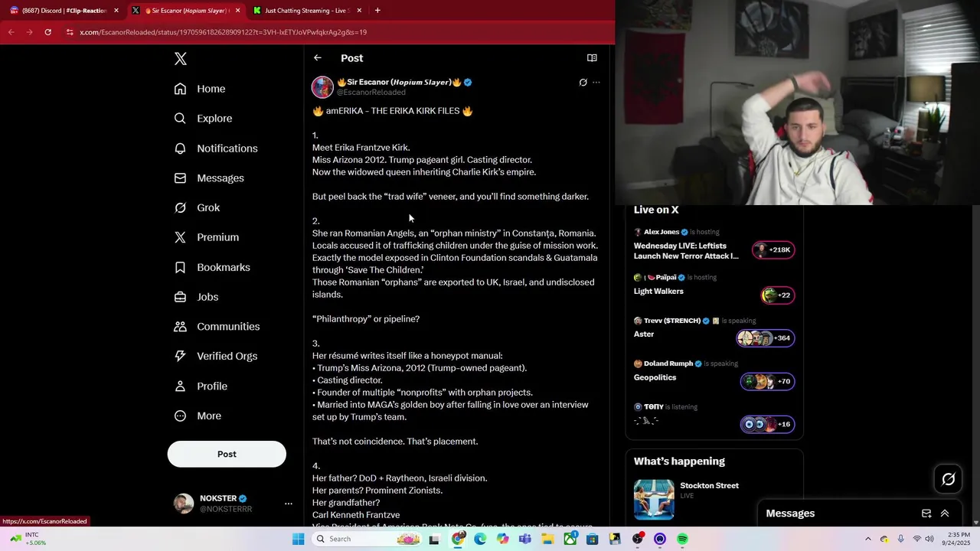Open the Jobs page
This screenshot has width=980, height=551.
[196, 297]
